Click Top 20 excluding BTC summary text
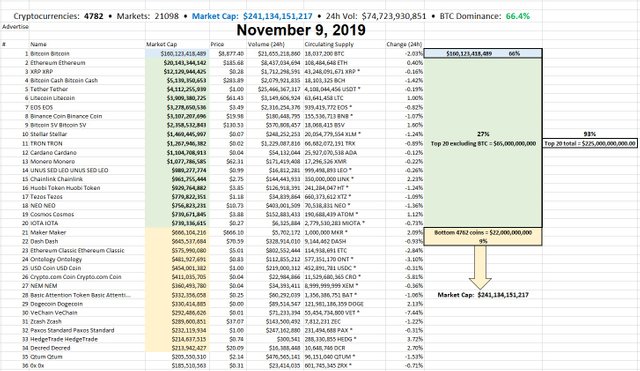The height and width of the screenshot is (371, 640). coord(483,144)
